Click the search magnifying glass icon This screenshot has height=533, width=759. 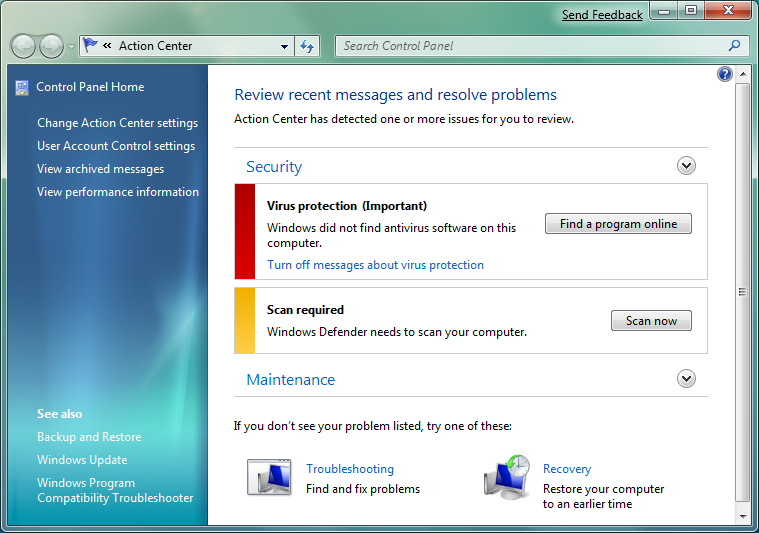pyautogui.click(x=734, y=46)
